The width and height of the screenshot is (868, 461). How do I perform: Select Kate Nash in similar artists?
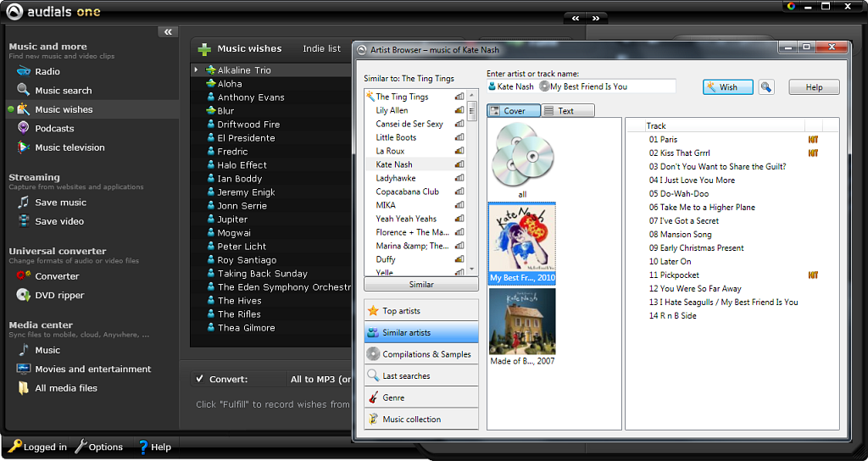pyautogui.click(x=394, y=164)
